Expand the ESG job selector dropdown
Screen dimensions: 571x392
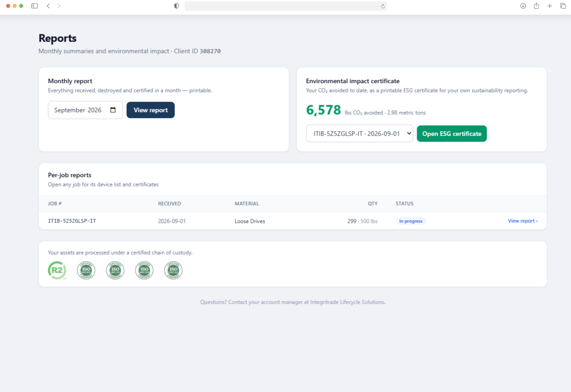(359, 134)
